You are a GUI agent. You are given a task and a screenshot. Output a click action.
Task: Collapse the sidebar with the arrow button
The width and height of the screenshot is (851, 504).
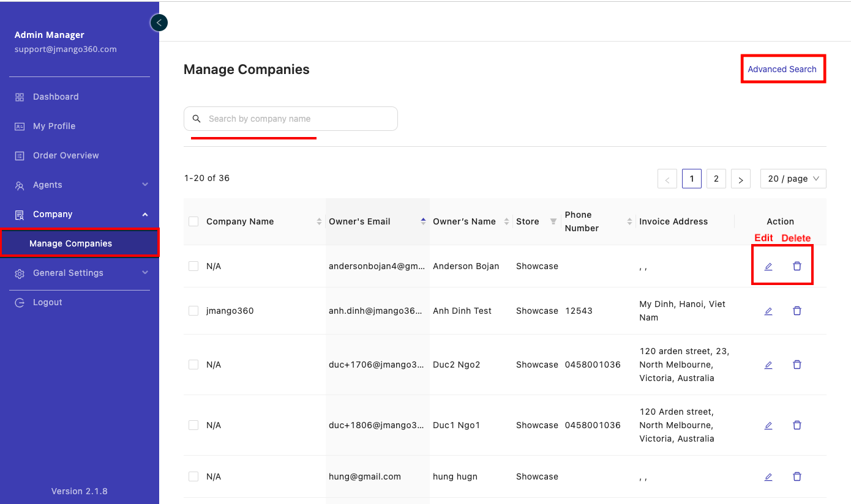click(159, 23)
